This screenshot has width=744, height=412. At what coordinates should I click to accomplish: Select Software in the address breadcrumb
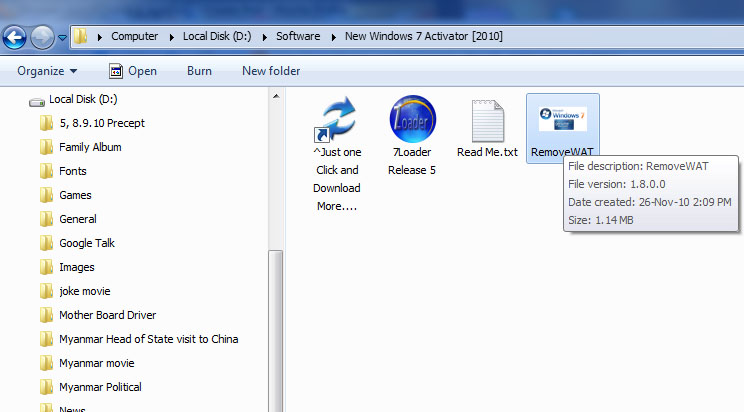(x=298, y=37)
